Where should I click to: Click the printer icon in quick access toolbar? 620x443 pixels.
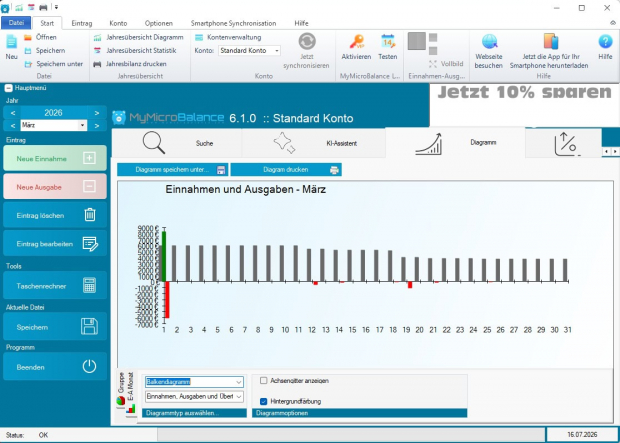point(43,8)
